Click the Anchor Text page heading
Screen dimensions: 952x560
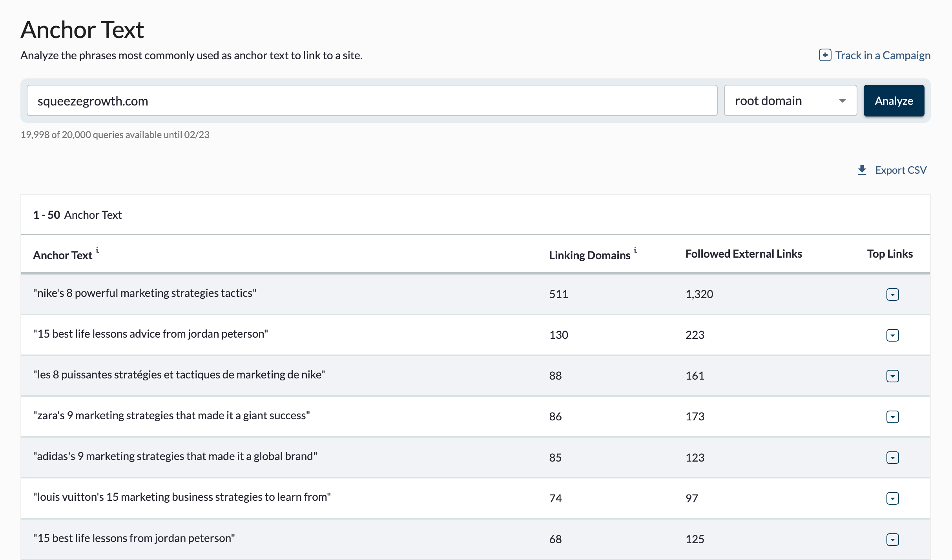click(x=82, y=30)
